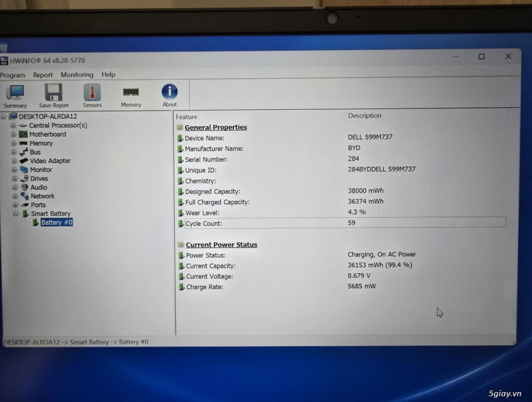Select the Wear Level description value
The image size is (532, 402).
point(356,212)
